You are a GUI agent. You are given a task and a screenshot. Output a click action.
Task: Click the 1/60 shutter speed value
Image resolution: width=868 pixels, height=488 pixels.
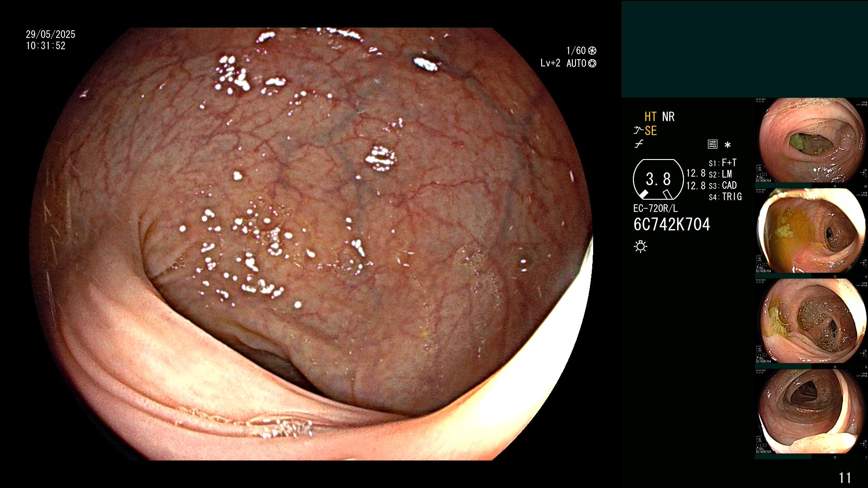576,51
